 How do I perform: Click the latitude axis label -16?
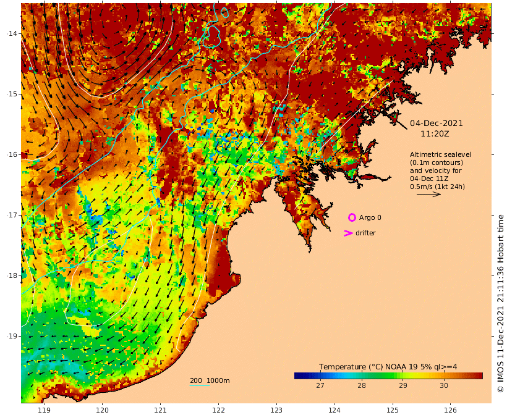(12, 154)
